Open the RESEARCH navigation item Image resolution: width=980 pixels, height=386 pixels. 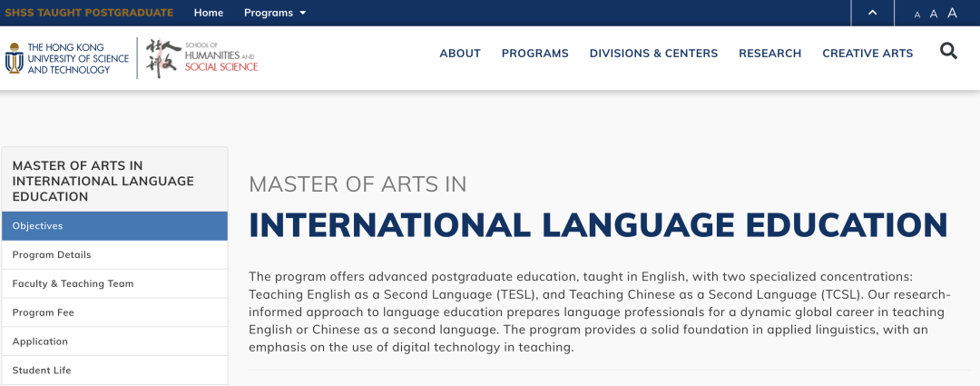(x=769, y=54)
